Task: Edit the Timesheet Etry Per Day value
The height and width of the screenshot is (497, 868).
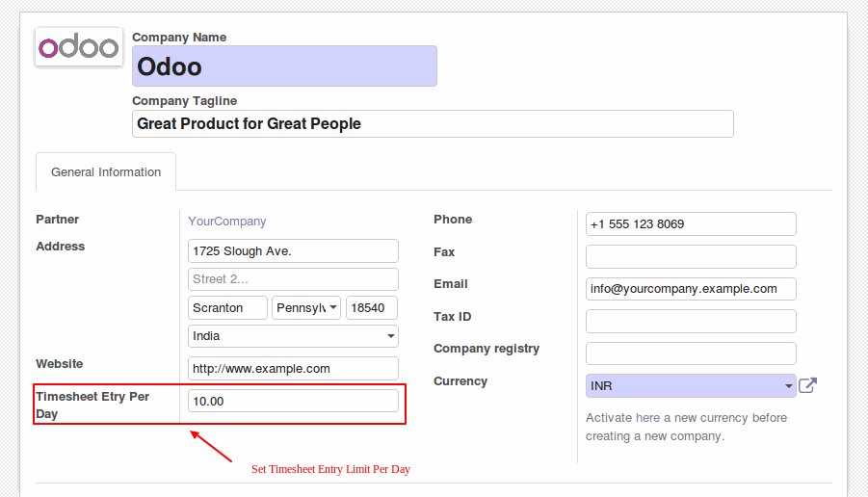Action: 293,401
